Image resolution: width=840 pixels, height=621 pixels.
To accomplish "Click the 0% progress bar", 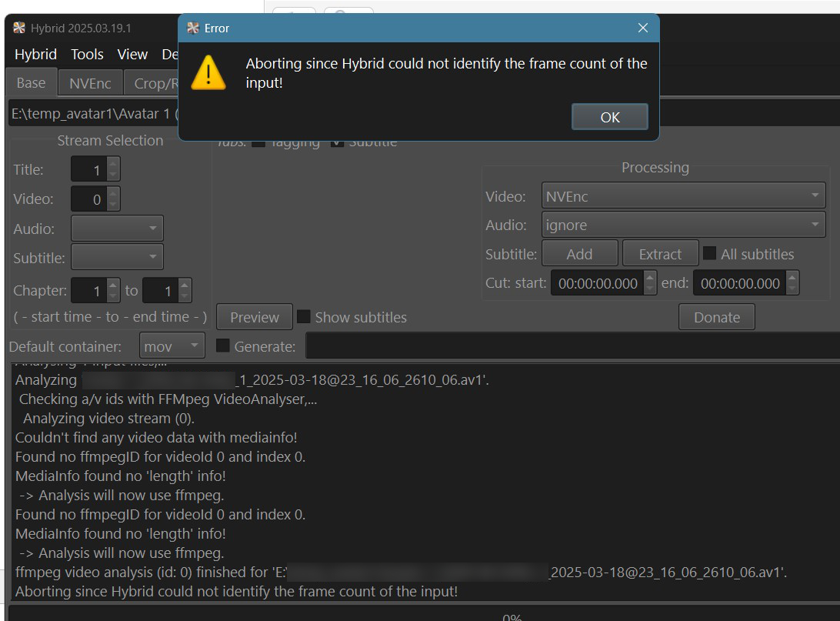I will coord(425,615).
